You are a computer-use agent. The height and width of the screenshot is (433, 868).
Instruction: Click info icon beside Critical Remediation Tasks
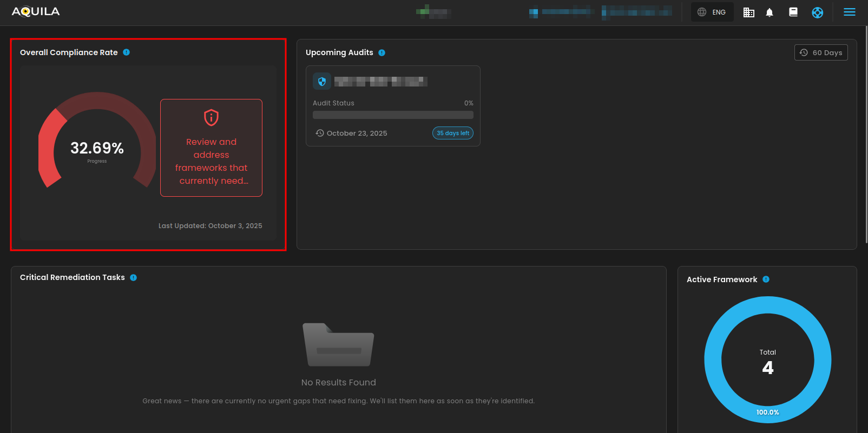pyautogui.click(x=133, y=277)
